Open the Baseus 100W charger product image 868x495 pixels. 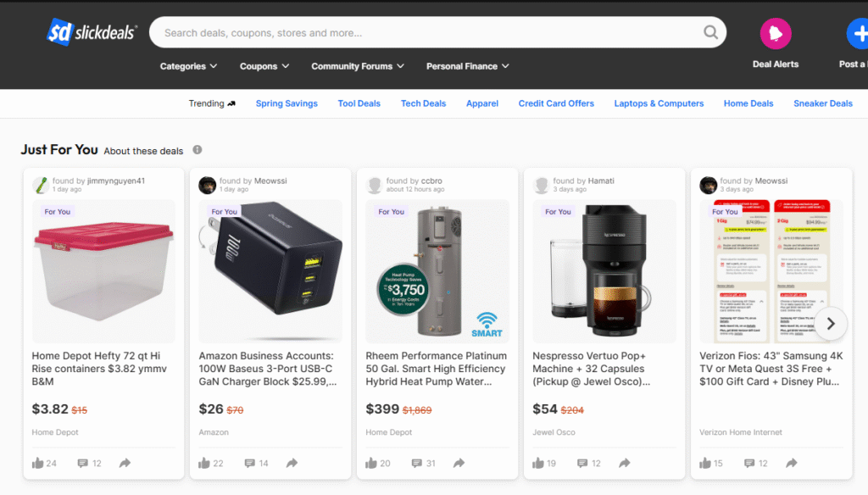pyautogui.click(x=270, y=271)
